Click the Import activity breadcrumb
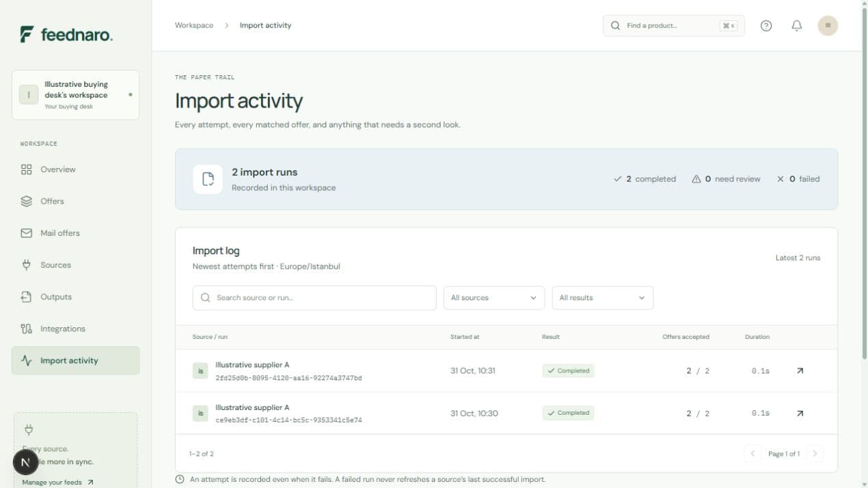 point(265,25)
